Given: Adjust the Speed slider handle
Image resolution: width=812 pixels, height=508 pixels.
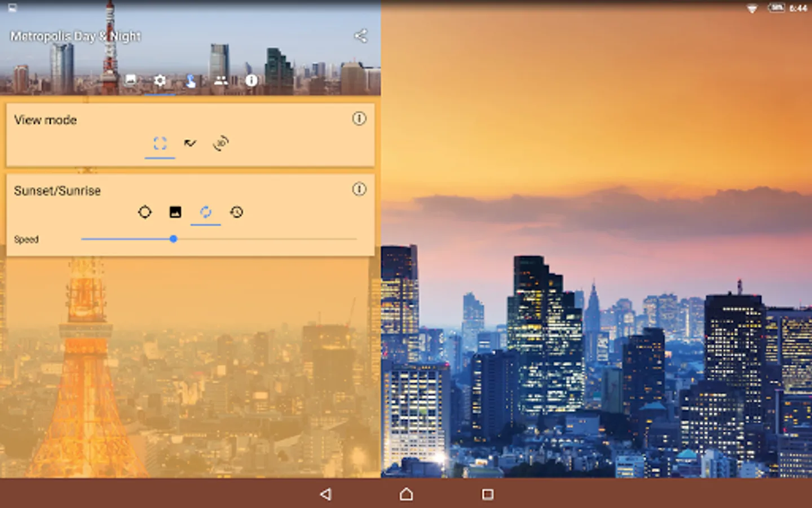Looking at the screenshot, I should click(x=174, y=239).
